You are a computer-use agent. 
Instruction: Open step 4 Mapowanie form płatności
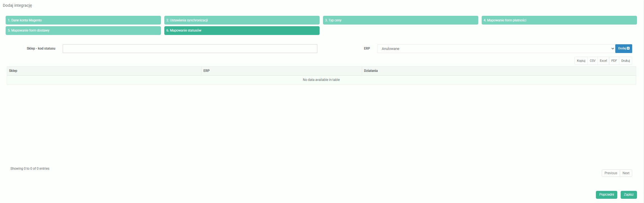[559, 20]
